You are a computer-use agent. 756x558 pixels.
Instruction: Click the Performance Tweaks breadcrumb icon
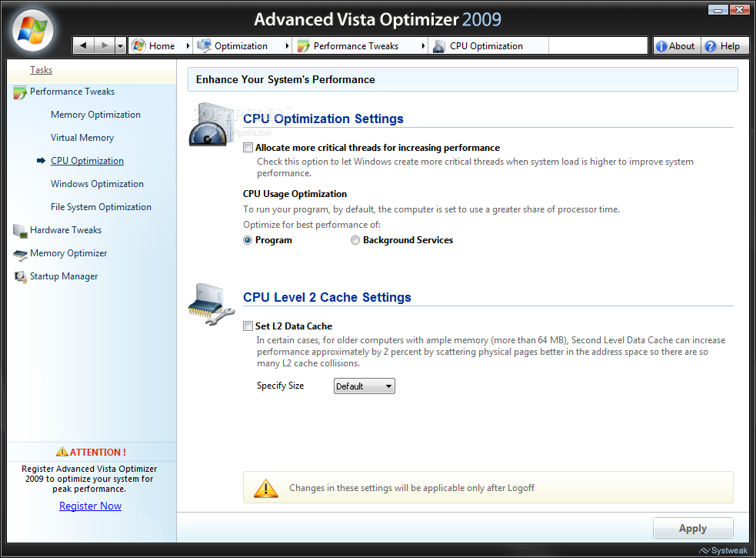(303, 46)
